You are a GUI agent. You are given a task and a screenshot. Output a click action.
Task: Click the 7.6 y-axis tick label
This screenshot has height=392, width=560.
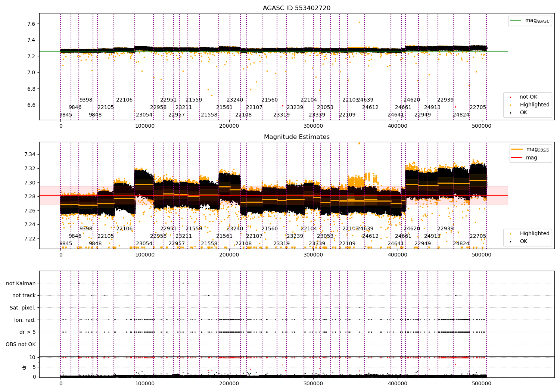31,24
